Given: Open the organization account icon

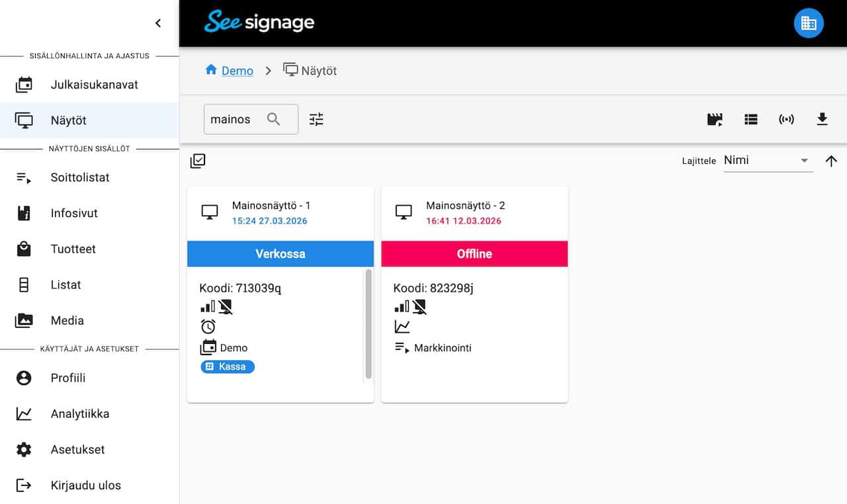Looking at the screenshot, I should (808, 23).
